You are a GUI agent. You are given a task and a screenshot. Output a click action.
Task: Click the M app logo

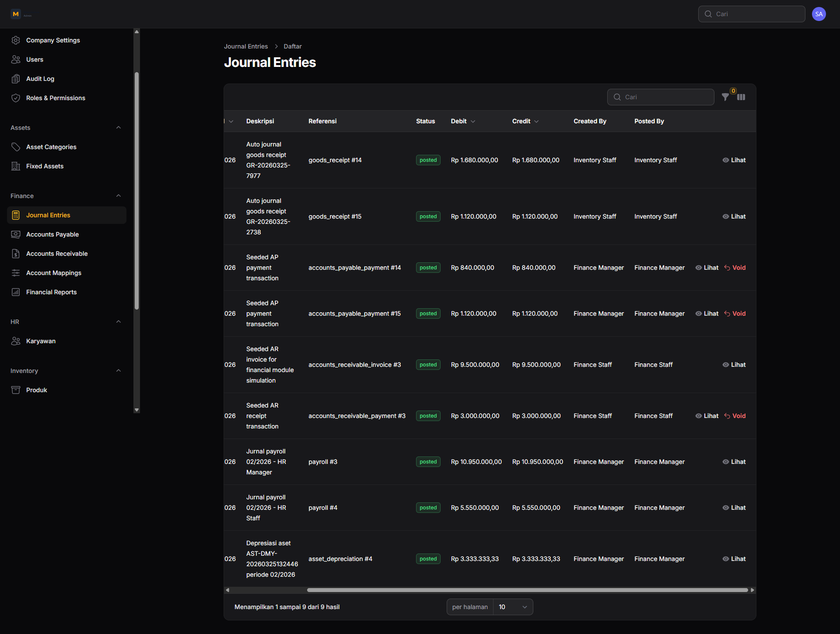coord(16,14)
